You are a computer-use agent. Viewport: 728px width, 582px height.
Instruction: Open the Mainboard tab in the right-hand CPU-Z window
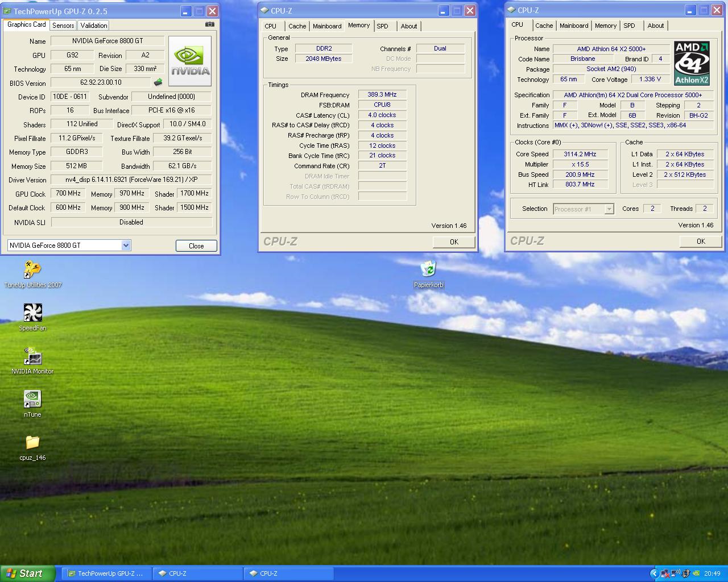pos(574,26)
